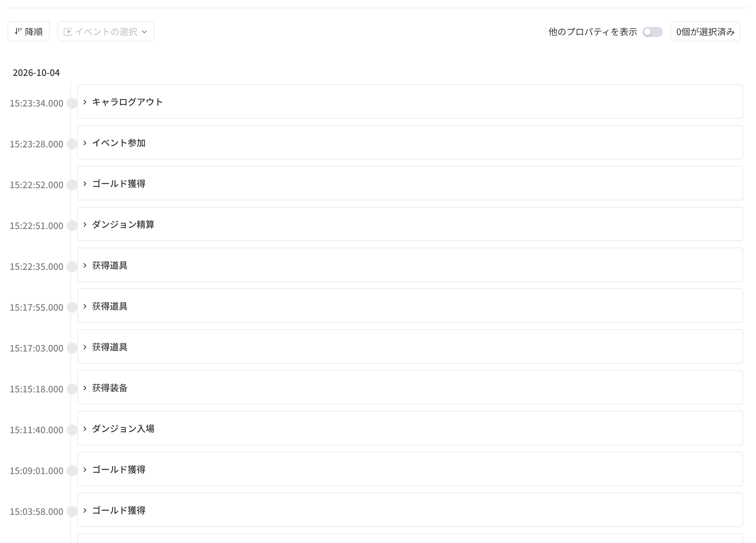Image resolution: width=756 pixels, height=543 pixels.
Task: Expand the 获得道具 event at 15:22:35
Action: coord(85,265)
